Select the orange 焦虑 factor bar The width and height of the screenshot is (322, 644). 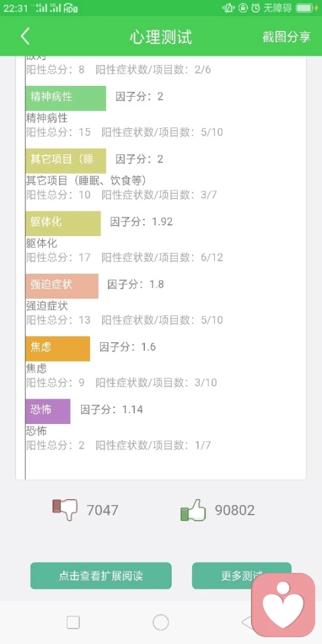(x=58, y=349)
